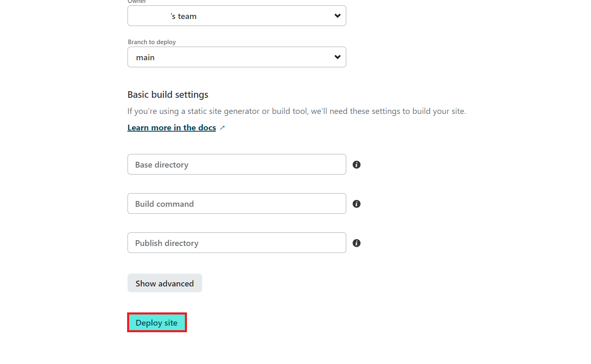Image resolution: width=591 pixels, height=364 pixels.
Task: Click the chevron in the team selector
Action: click(338, 16)
